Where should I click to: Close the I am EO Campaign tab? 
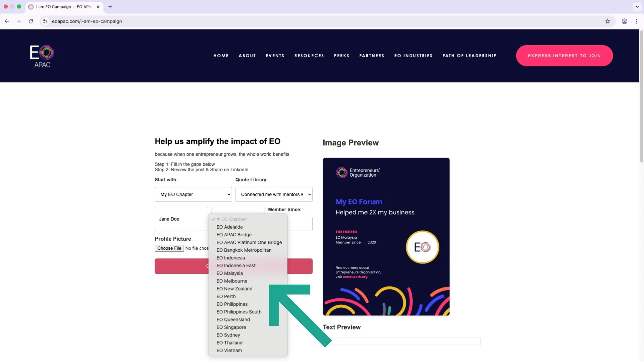98,7
